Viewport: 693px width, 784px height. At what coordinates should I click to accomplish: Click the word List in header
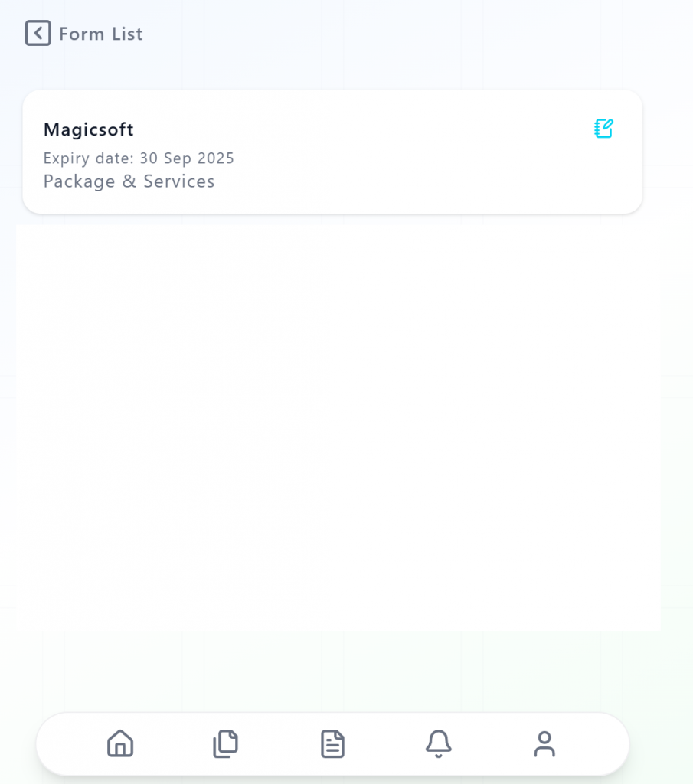[128, 34]
